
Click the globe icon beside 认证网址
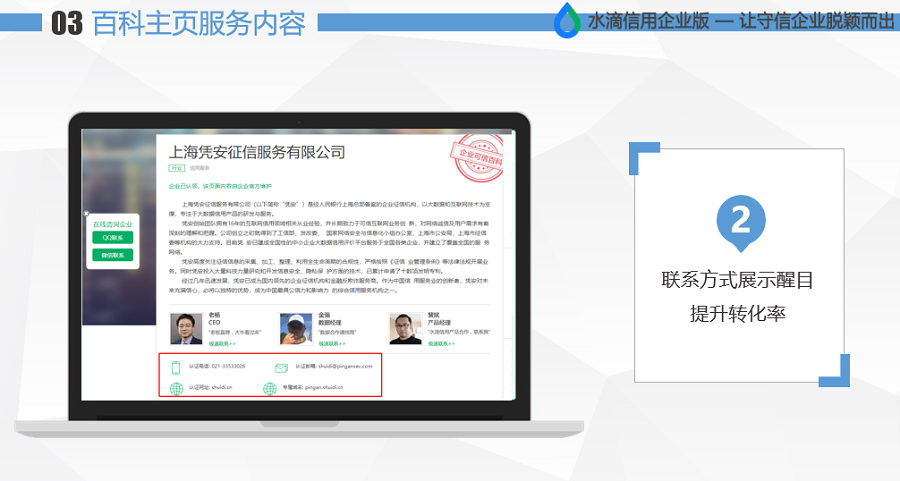click(x=176, y=387)
